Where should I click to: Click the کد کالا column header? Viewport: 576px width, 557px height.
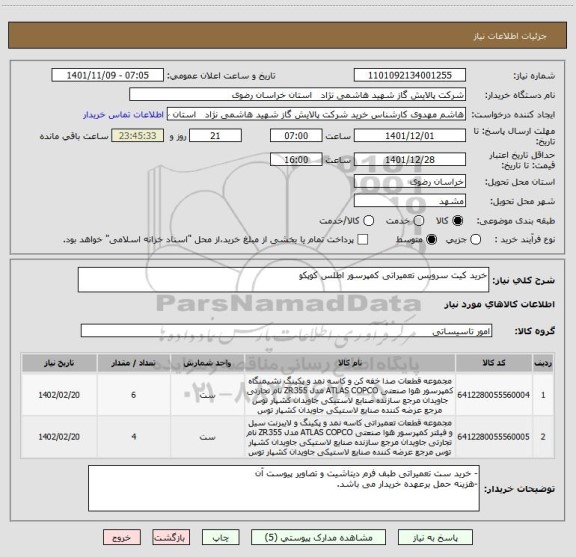coord(494,363)
